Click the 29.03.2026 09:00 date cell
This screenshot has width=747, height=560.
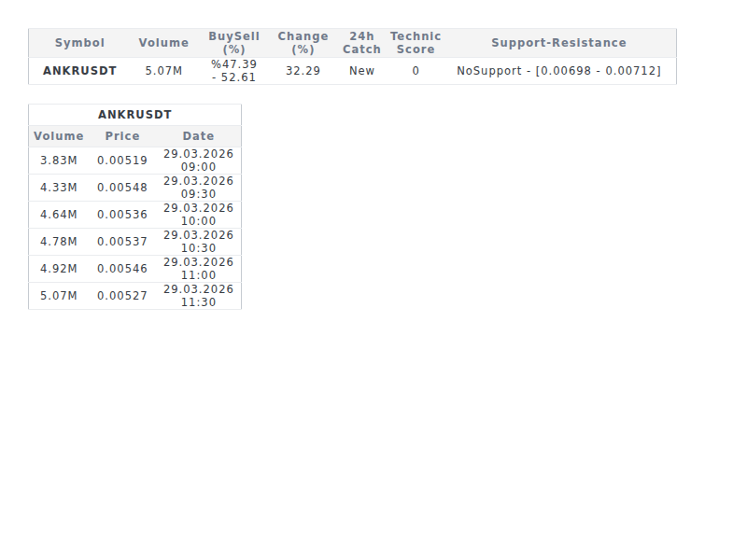pos(198,161)
